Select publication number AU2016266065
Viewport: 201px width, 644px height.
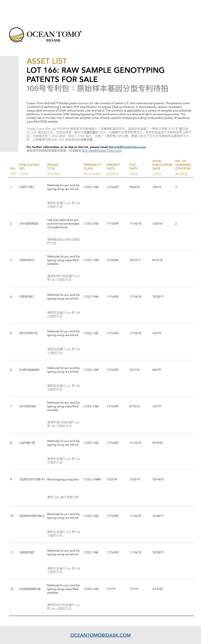[x=29, y=370]
